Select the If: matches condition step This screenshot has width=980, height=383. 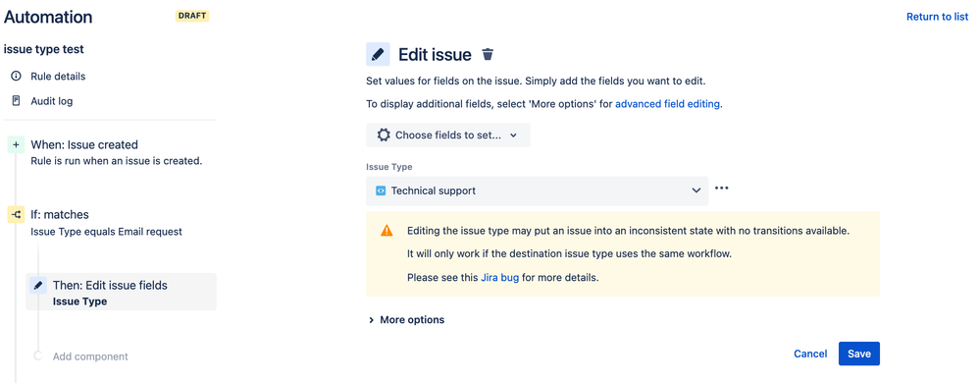coord(106,222)
